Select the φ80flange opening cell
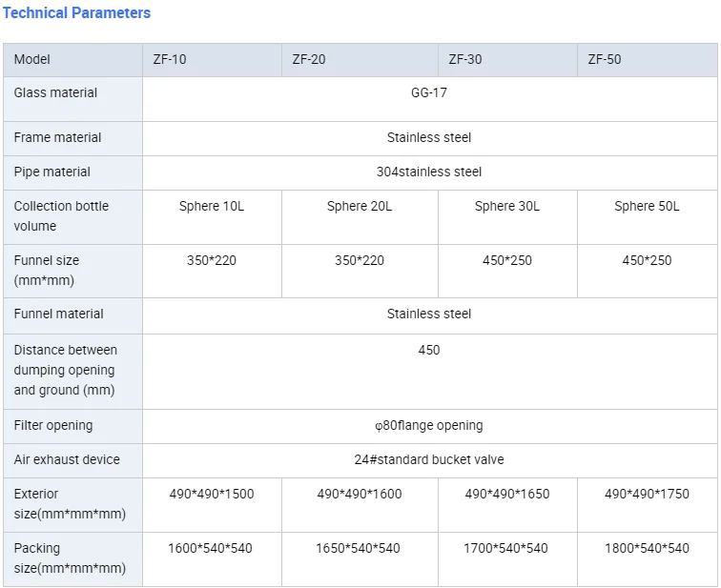 tap(429, 425)
